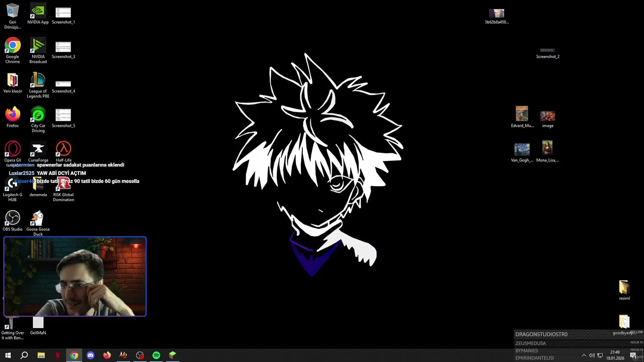
Task: Select the GeXMaN text file
Action: 38,326
